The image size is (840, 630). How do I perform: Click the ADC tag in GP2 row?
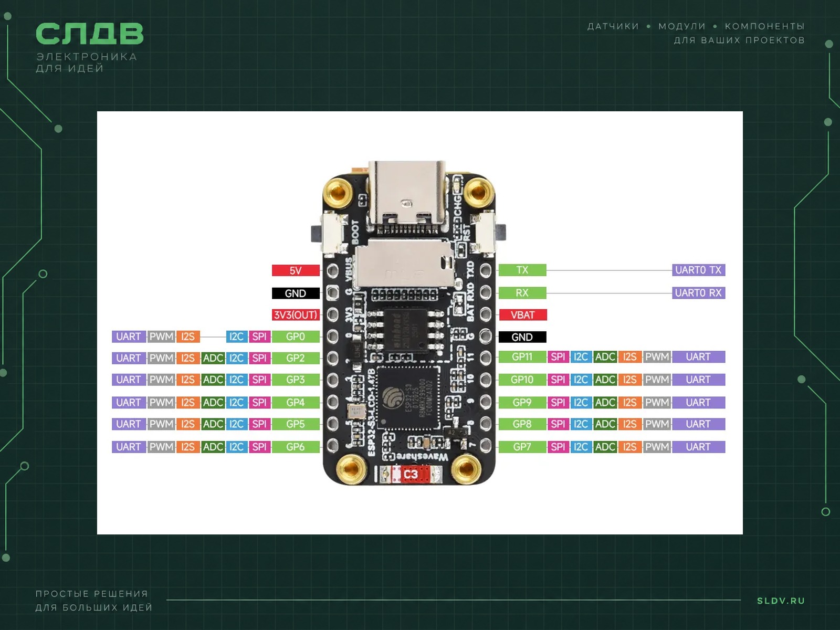(213, 358)
